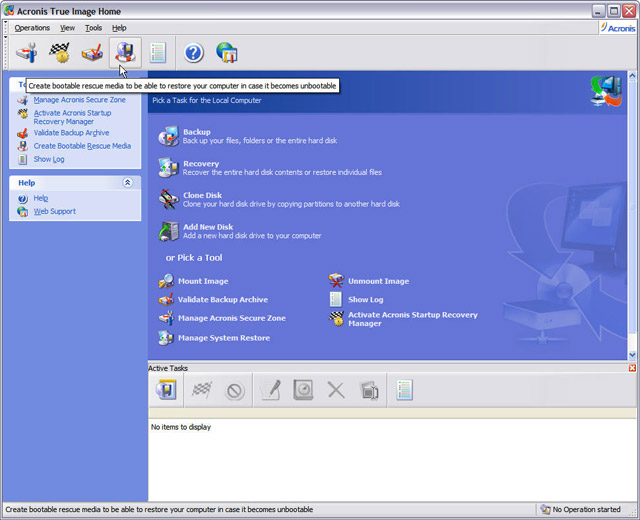This screenshot has width=640, height=520.
Task: Click delete task X icon
Action: (x=336, y=390)
